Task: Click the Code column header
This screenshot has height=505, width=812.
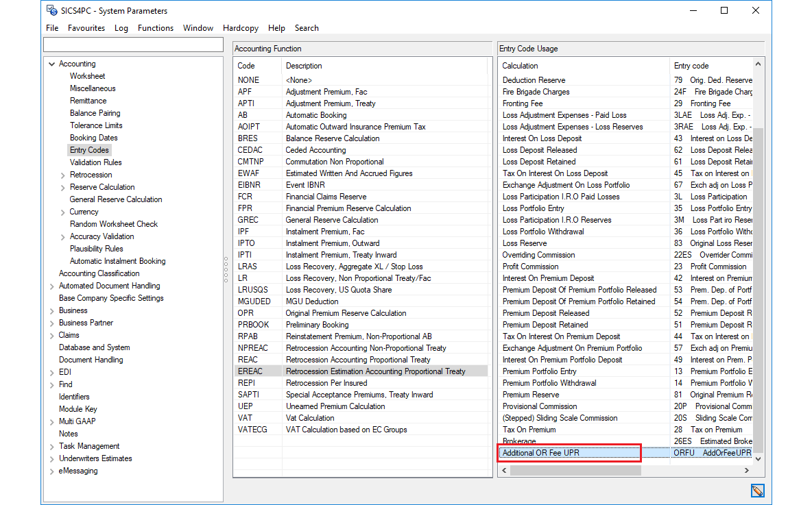Action: 247,66
